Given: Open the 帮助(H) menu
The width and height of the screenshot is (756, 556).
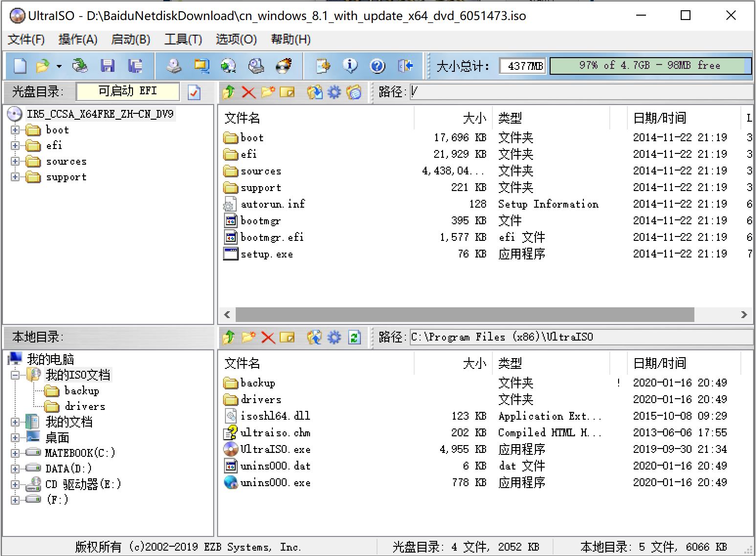Looking at the screenshot, I should point(290,40).
